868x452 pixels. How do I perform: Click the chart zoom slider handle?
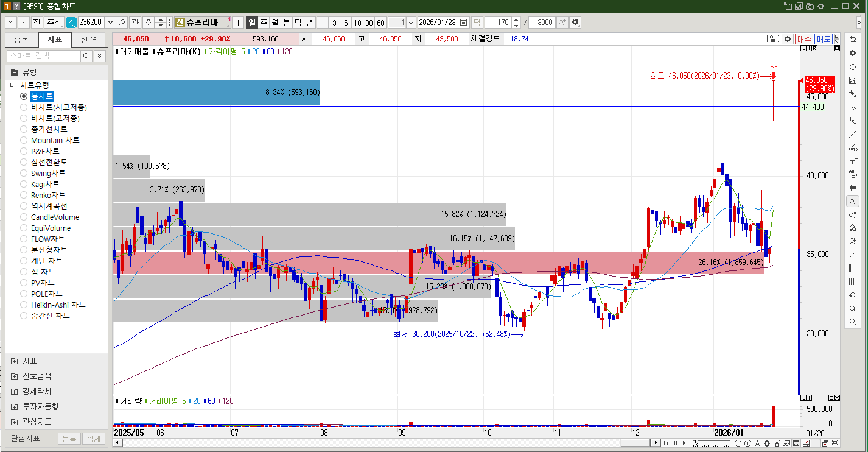click(696, 442)
